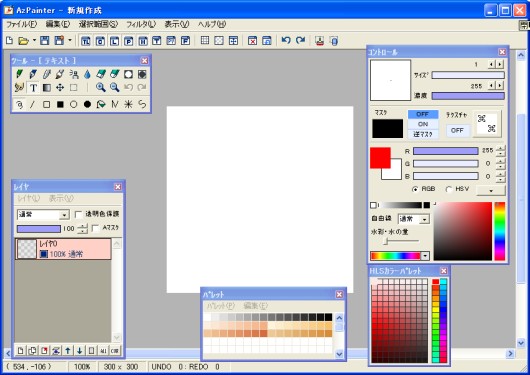This screenshot has height=375, width=530.
Task: Open the layer blend mode 通常 dropdown
Action: [43, 214]
